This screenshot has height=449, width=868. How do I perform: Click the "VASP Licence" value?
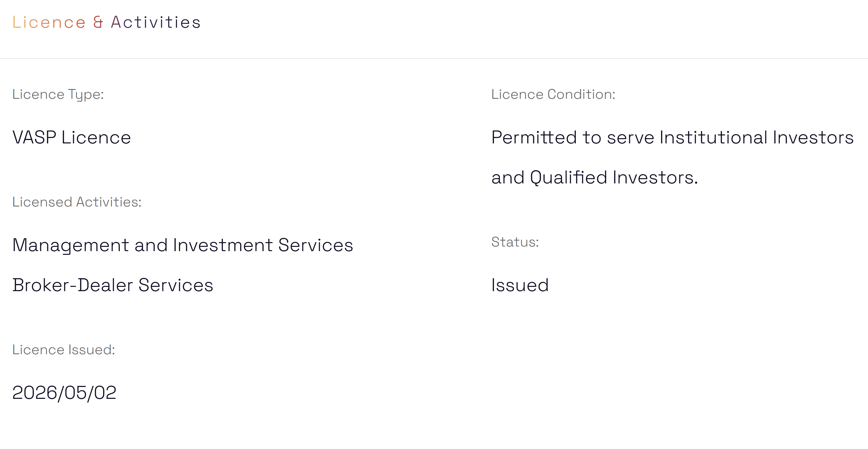click(71, 138)
